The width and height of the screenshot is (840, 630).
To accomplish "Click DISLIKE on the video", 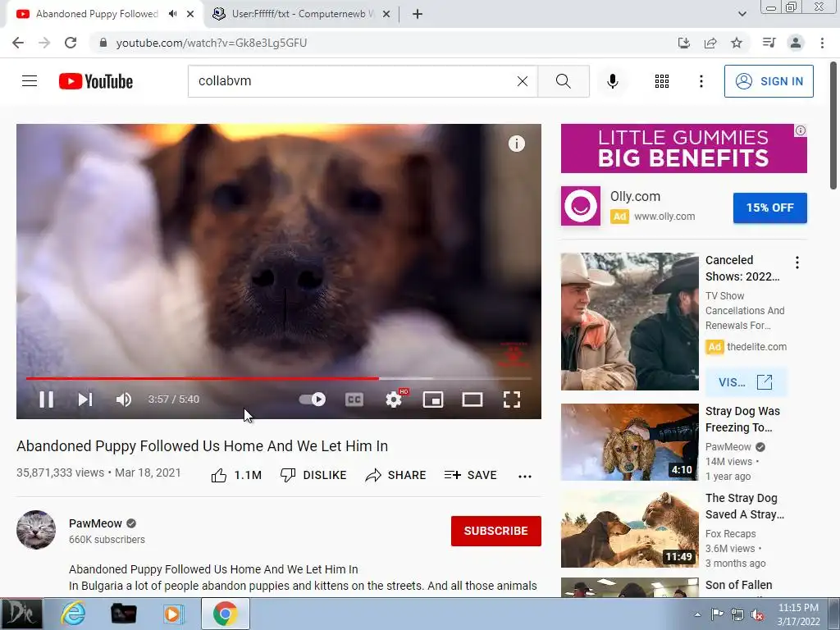I will [313, 475].
